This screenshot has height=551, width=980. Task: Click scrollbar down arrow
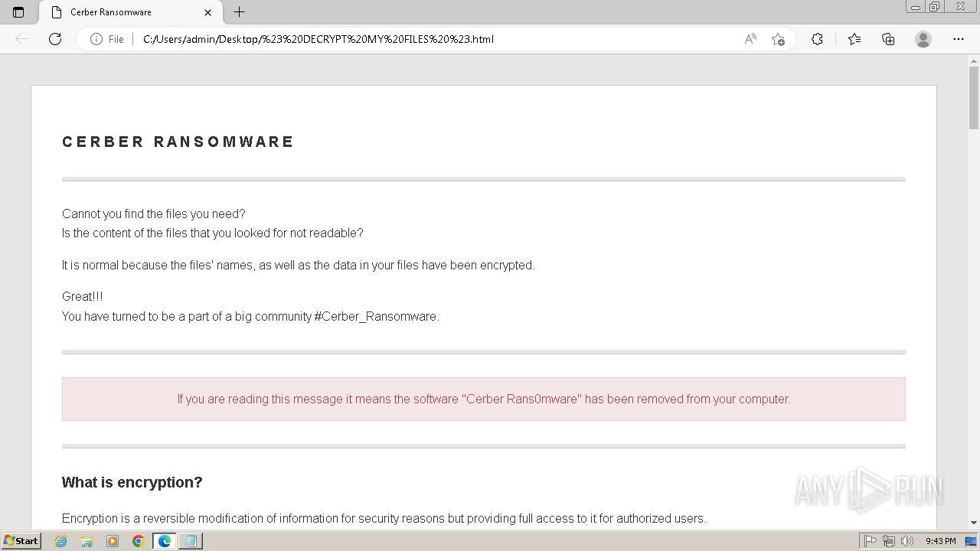pos(974,523)
